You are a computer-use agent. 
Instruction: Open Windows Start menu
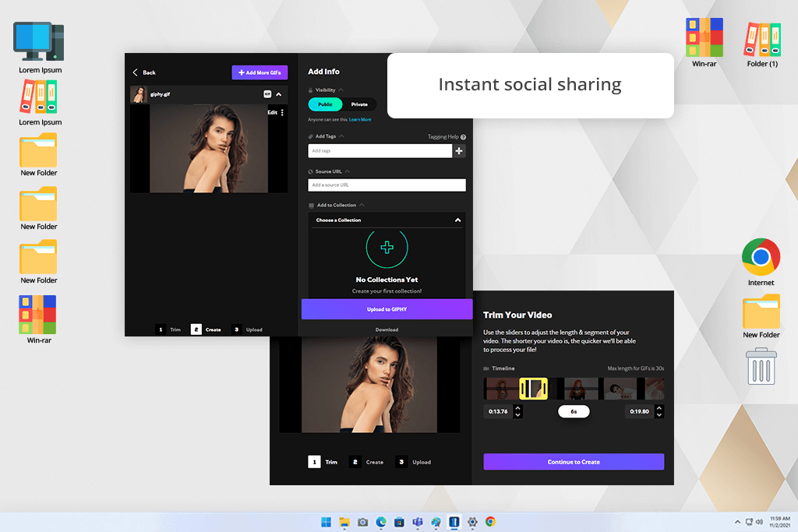[x=327, y=522]
